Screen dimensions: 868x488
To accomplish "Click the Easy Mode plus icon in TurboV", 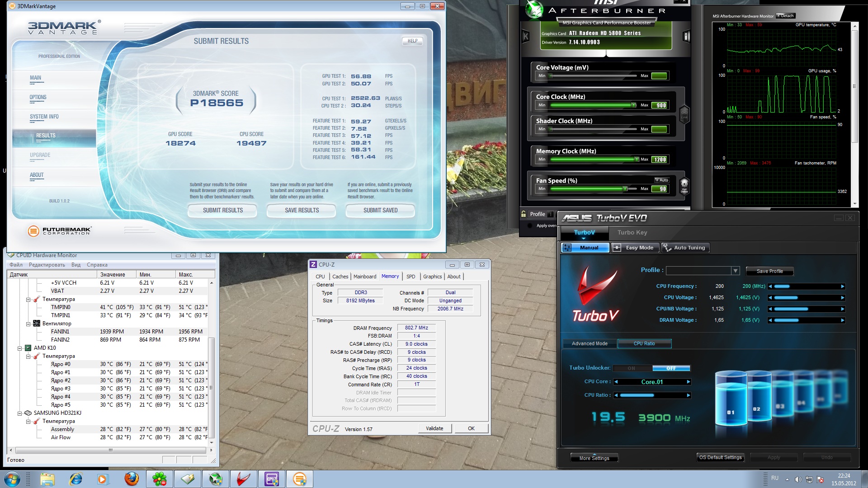I will coord(616,248).
